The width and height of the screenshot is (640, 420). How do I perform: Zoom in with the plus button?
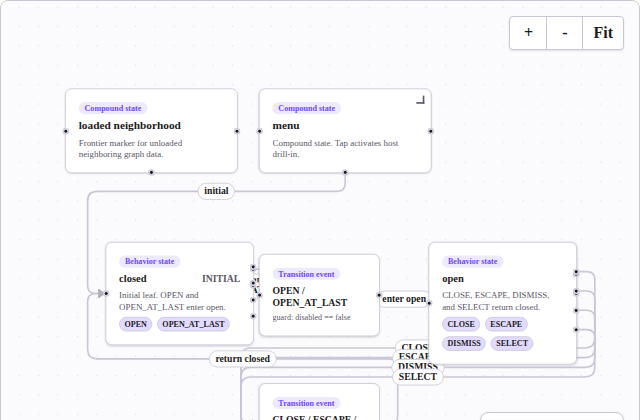(x=528, y=33)
